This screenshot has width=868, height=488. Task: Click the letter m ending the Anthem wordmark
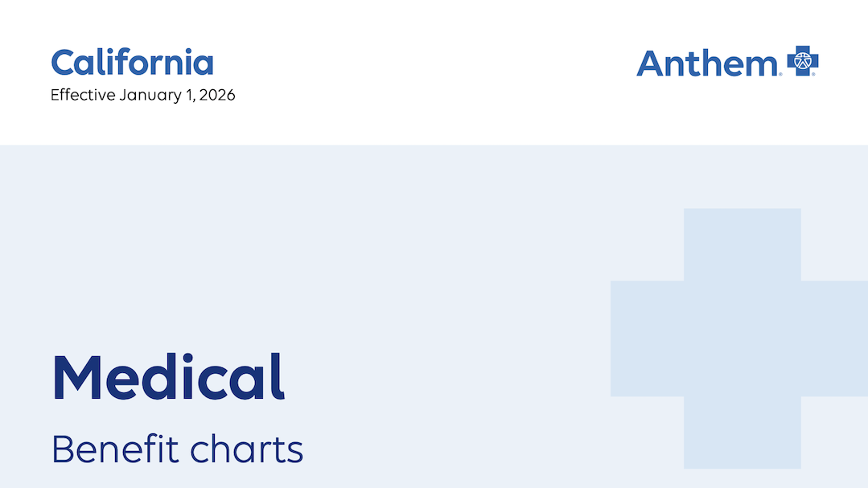coord(760,66)
